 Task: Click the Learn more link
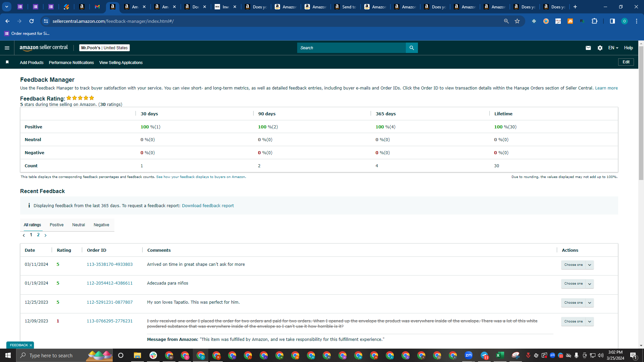coord(606,88)
